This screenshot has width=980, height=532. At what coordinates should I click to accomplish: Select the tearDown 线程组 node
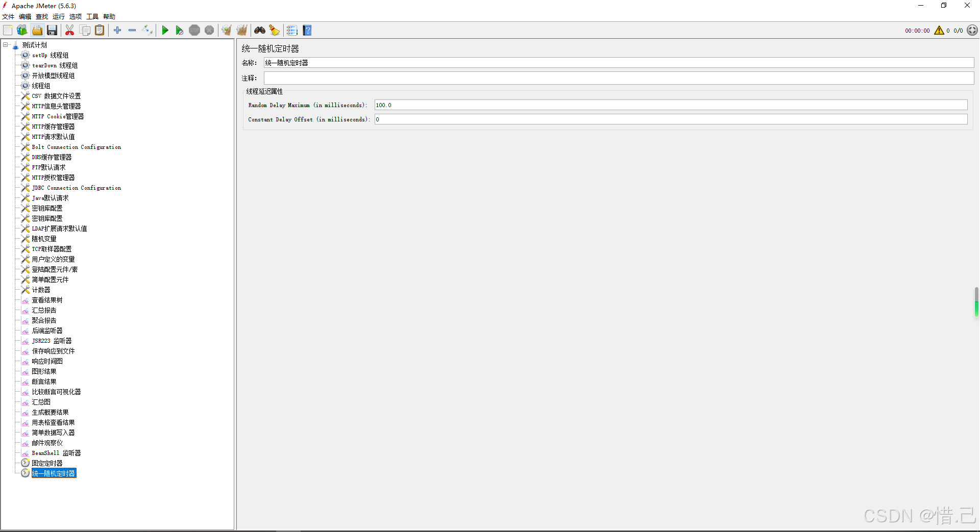coord(55,65)
